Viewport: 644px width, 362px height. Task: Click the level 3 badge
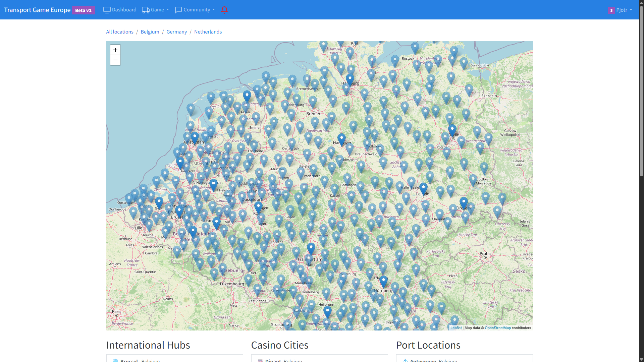611,10
